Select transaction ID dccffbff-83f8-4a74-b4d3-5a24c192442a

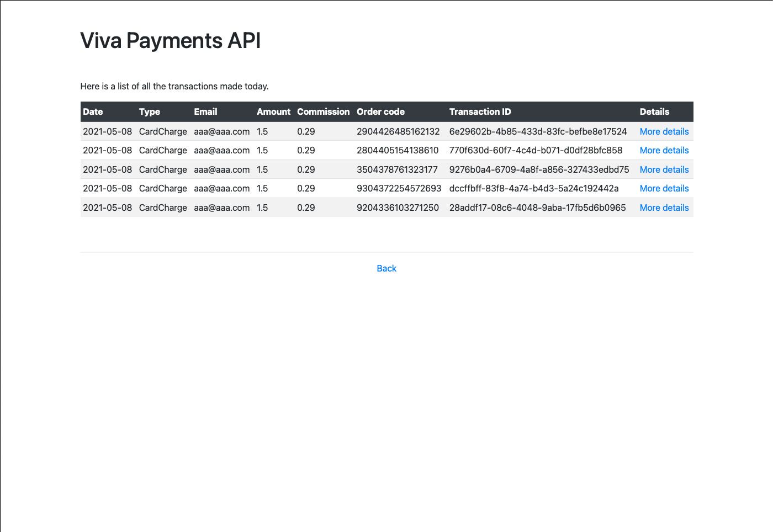coord(534,188)
